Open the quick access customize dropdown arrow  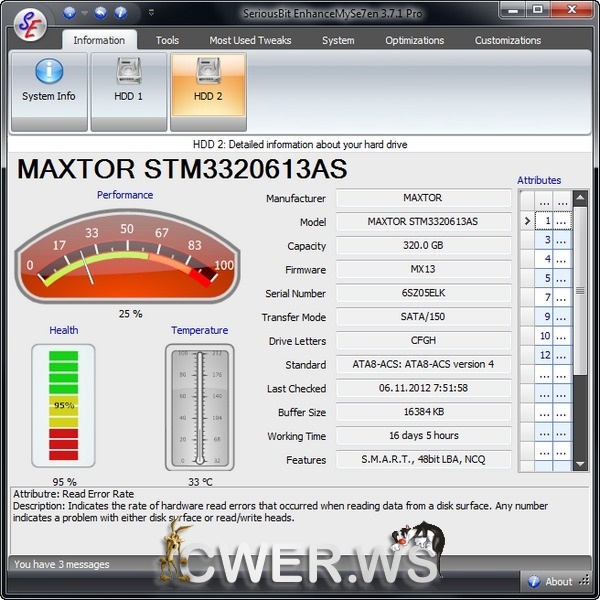[151, 13]
